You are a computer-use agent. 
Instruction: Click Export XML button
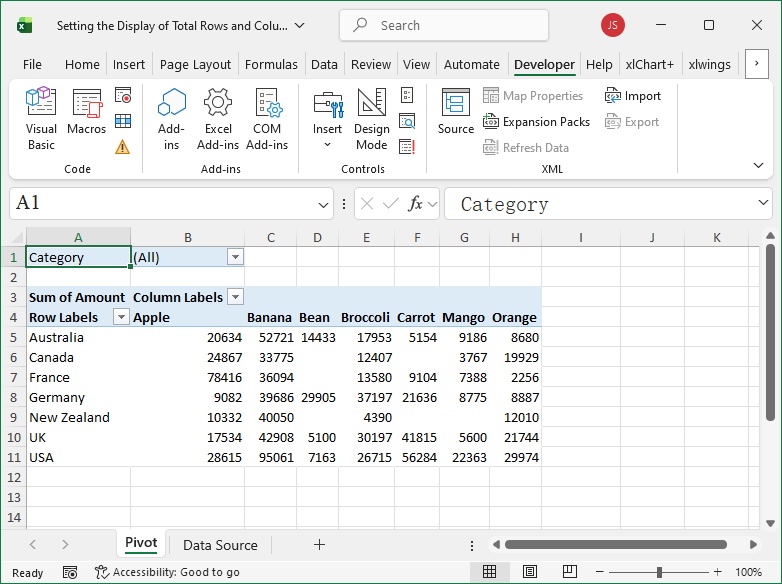pos(631,122)
